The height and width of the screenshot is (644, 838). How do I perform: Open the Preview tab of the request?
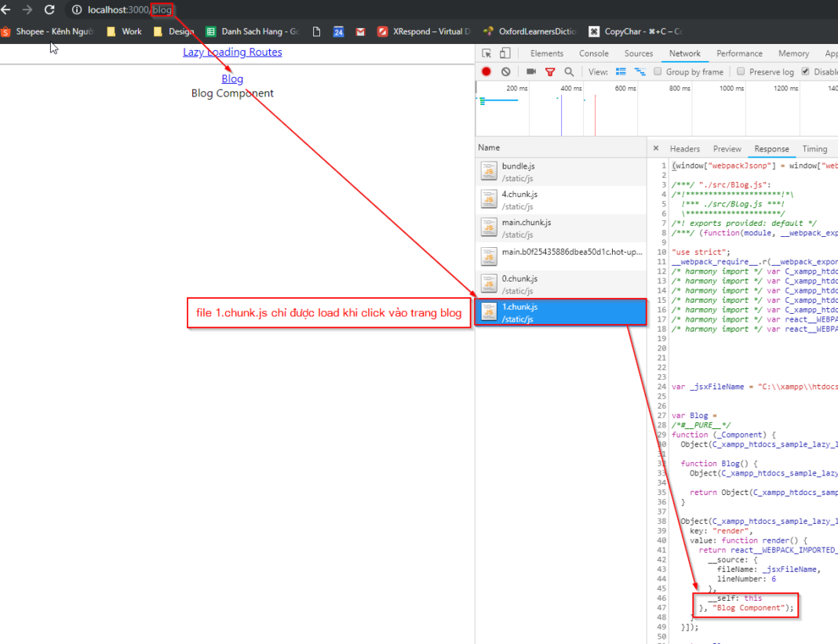point(727,149)
